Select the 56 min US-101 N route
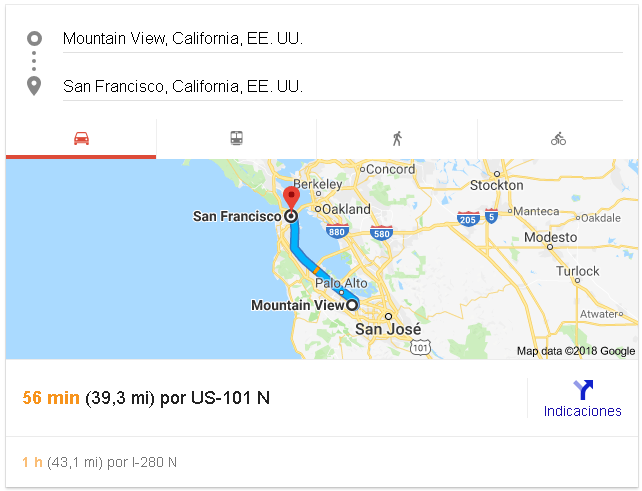The height and width of the screenshot is (491, 642). coord(146,398)
